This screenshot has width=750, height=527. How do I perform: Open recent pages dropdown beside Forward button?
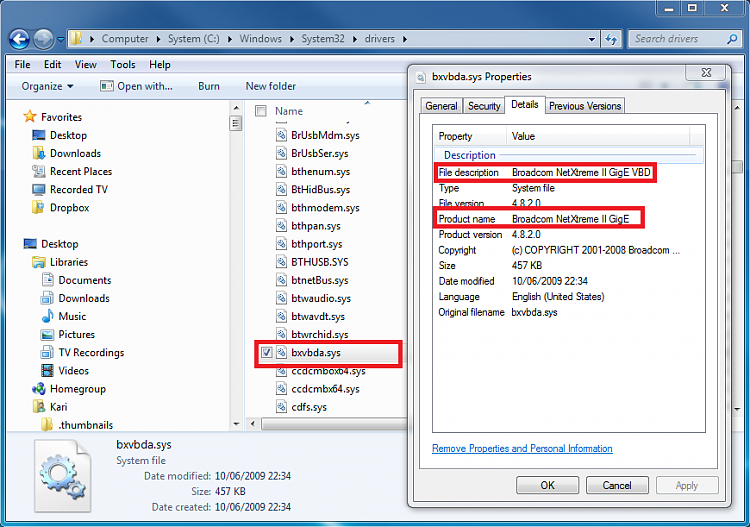click(61, 39)
